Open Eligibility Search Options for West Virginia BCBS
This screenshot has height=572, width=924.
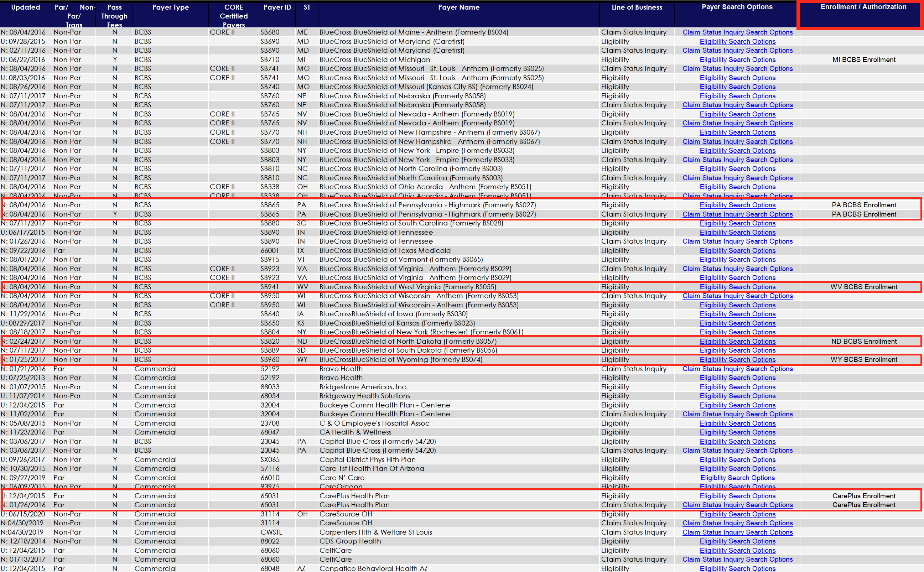tap(737, 287)
